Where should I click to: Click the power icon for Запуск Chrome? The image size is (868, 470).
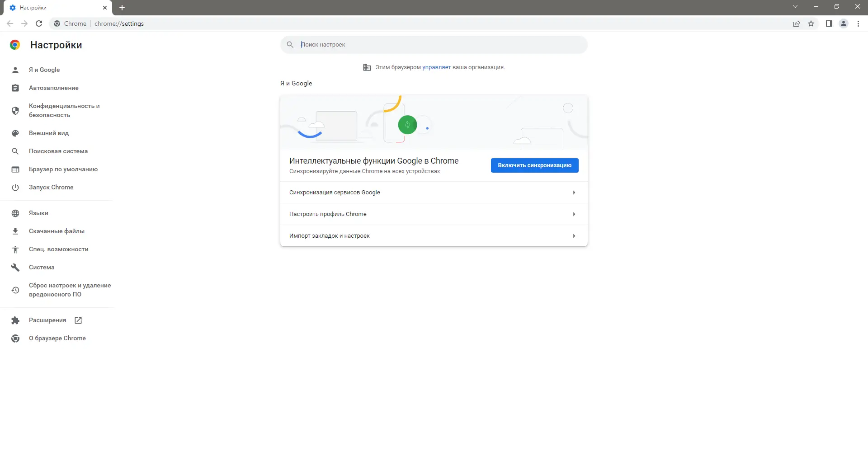coord(15,188)
